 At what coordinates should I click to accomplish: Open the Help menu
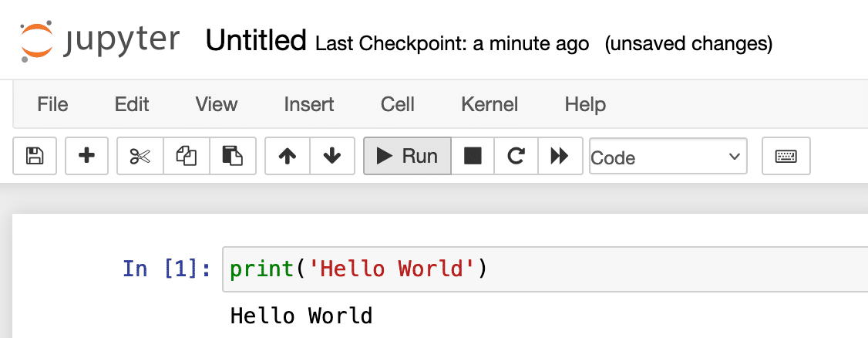[x=585, y=104]
